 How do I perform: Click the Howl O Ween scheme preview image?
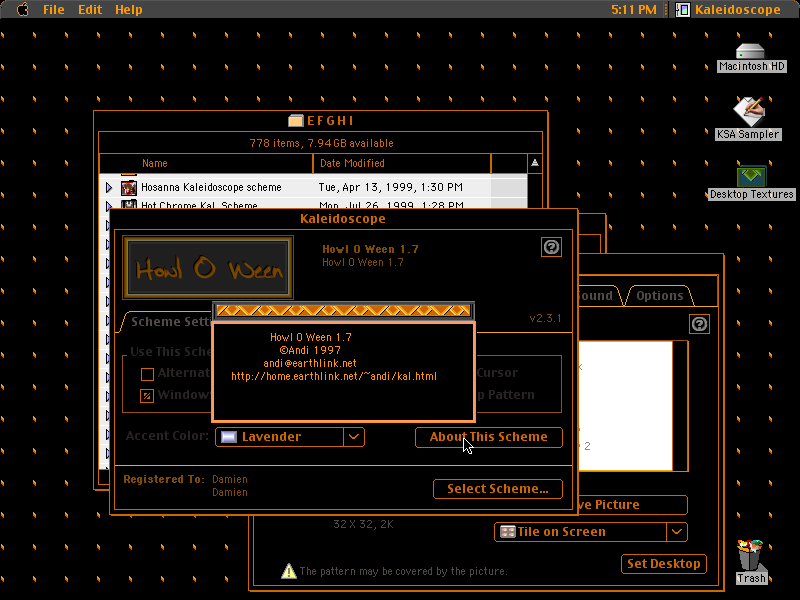[x=208, y=267]
